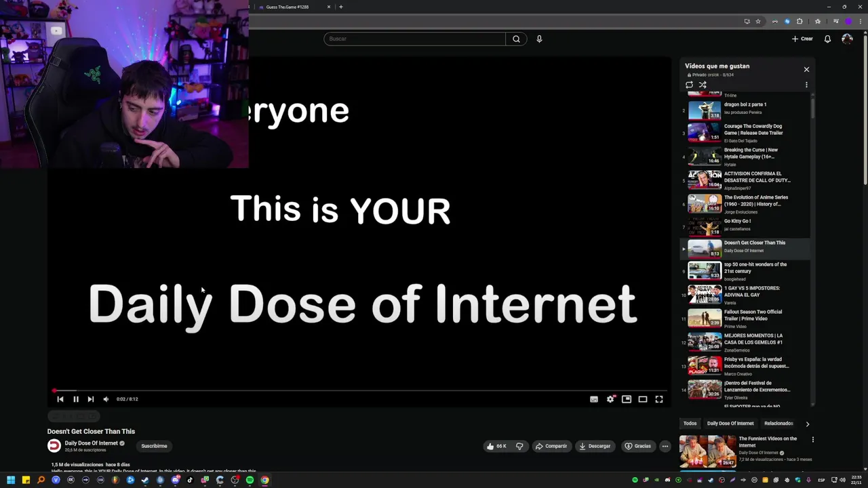Switch to theater mode view
The height and width of the screenshot is (488, 868).
[x=643, y=399]
